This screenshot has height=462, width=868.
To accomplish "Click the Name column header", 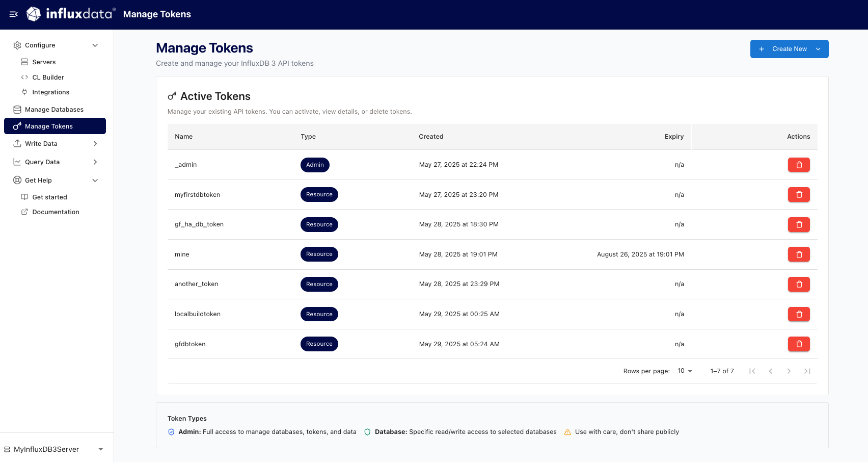I will (x=184, y=137).
